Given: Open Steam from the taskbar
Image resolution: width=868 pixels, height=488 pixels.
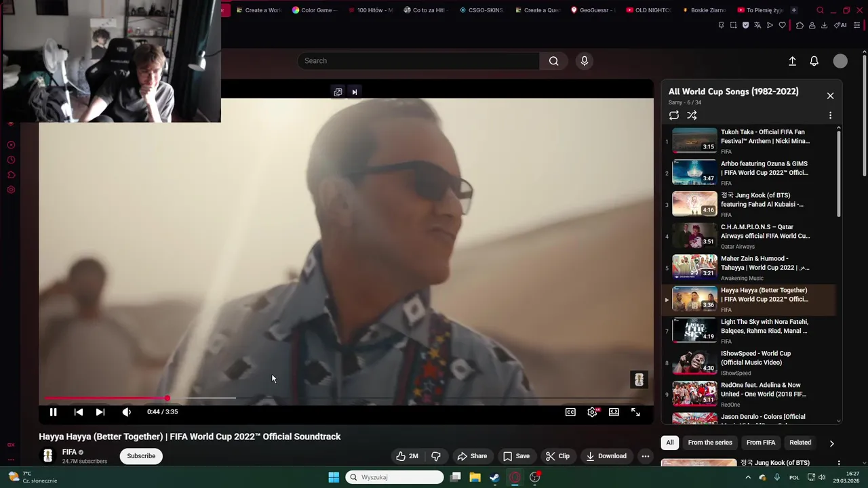Looking at the screenshot, I should pyautogui.click(x=494, y=477).
